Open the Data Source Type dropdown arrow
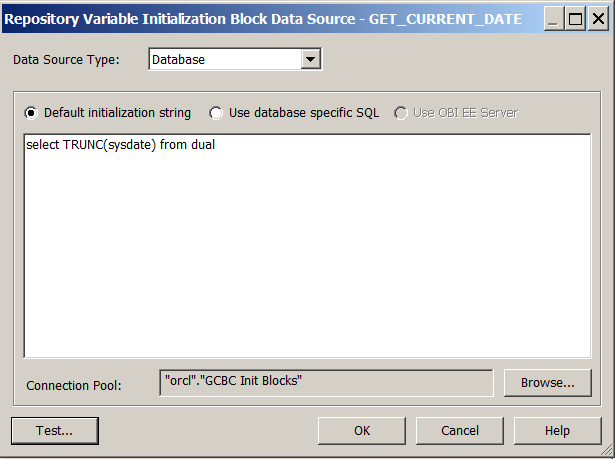Image resolution: width=615 pixels, height=459 pixels. [x=311, y=60]
